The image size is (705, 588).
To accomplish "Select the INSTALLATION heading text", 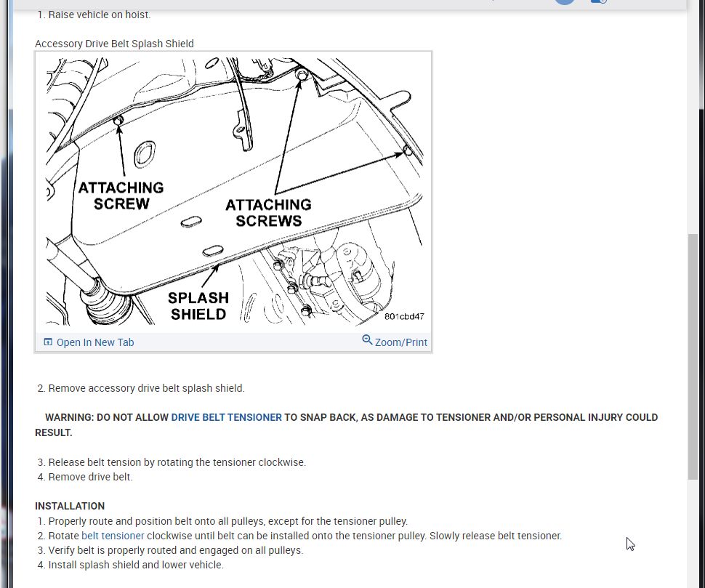I will pyautogui.click(x=70, y=506).
